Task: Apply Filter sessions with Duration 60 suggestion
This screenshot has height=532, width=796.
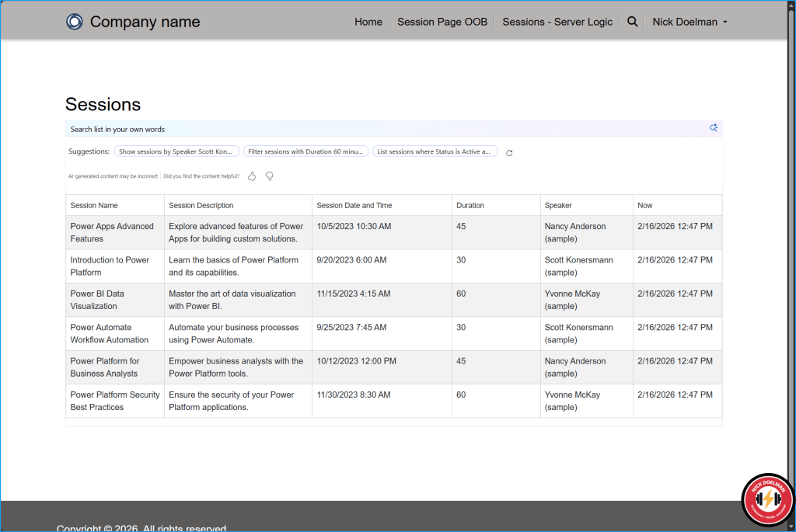Action: (305, 151)
